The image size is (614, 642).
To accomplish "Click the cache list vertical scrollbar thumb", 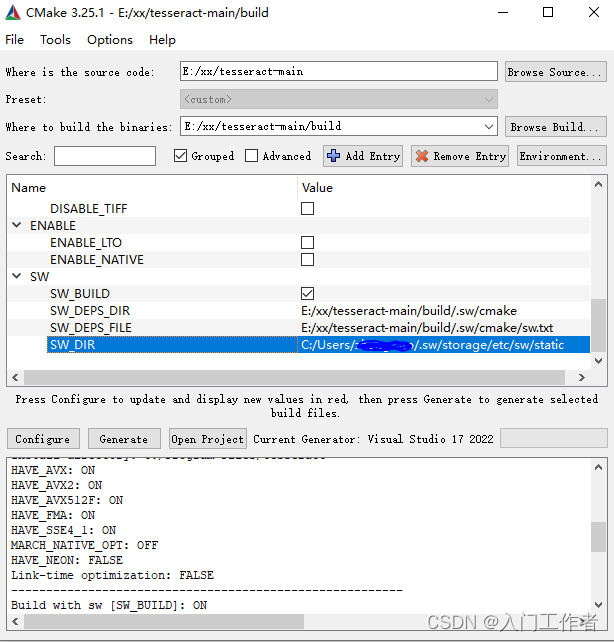I will 598,325.
